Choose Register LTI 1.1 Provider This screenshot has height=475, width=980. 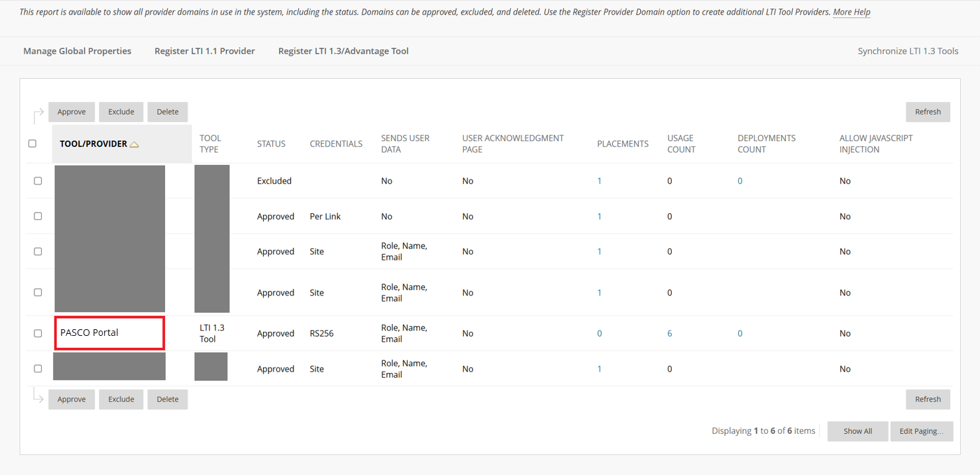coord(205,51)
